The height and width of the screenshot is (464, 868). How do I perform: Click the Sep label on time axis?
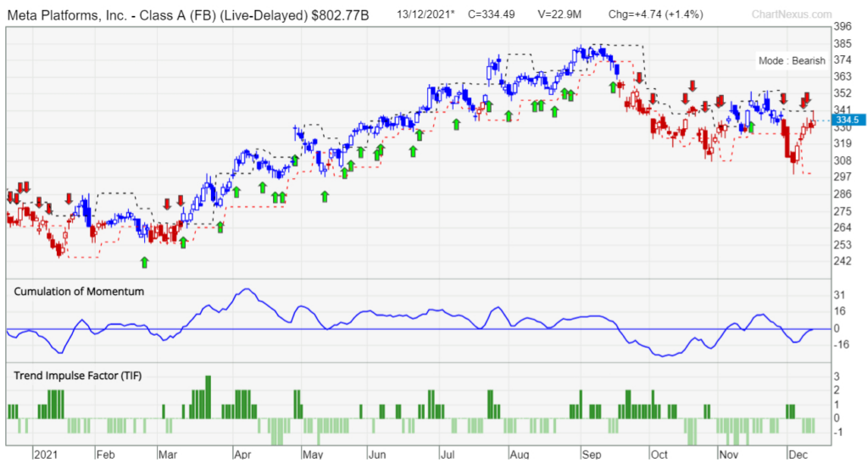click(591, 455)
